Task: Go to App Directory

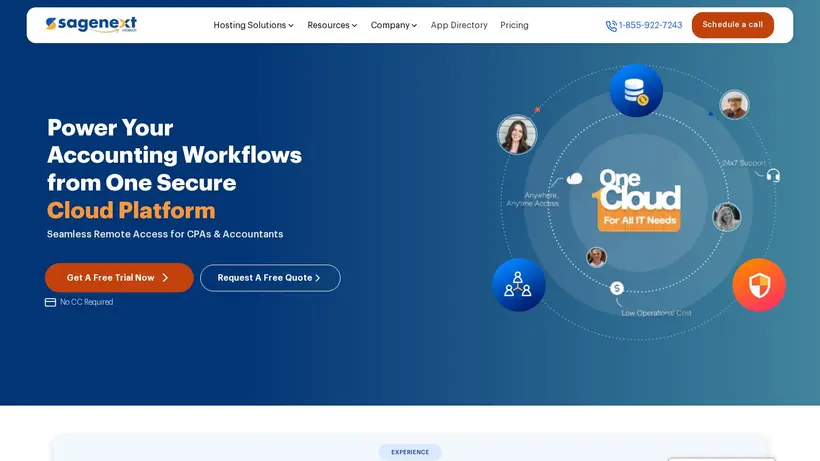Action: tap(459, 25)
